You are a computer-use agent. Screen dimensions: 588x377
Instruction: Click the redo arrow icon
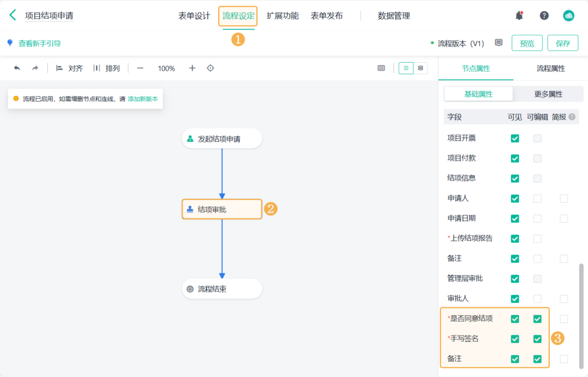34,68
